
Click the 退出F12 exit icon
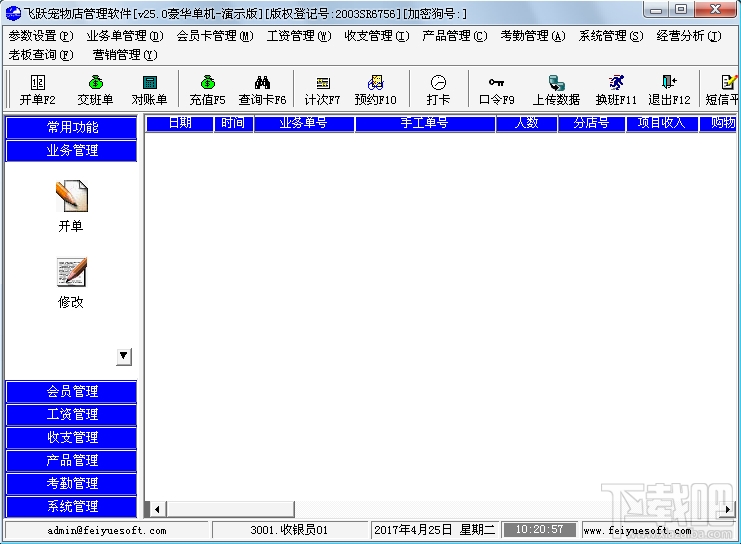(669, 90)
